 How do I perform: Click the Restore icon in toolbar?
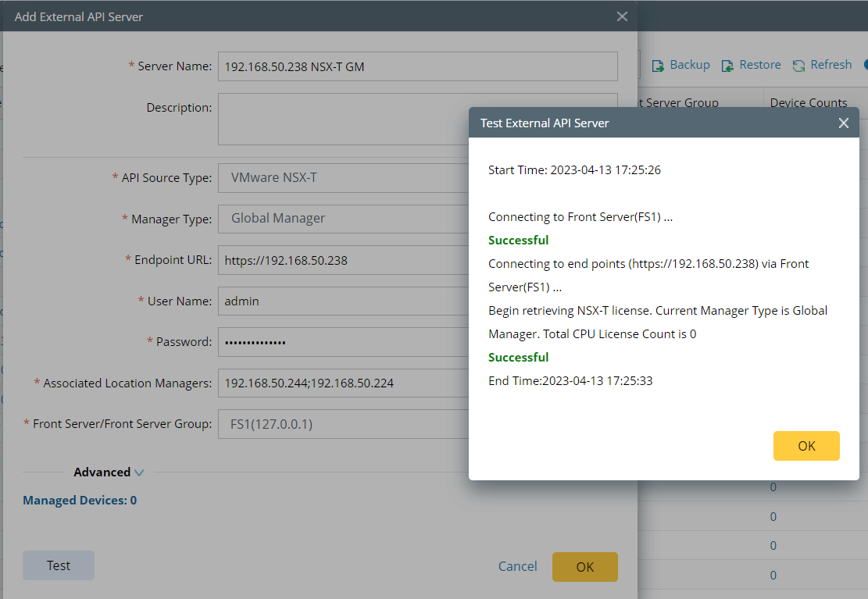coord(727,66)
